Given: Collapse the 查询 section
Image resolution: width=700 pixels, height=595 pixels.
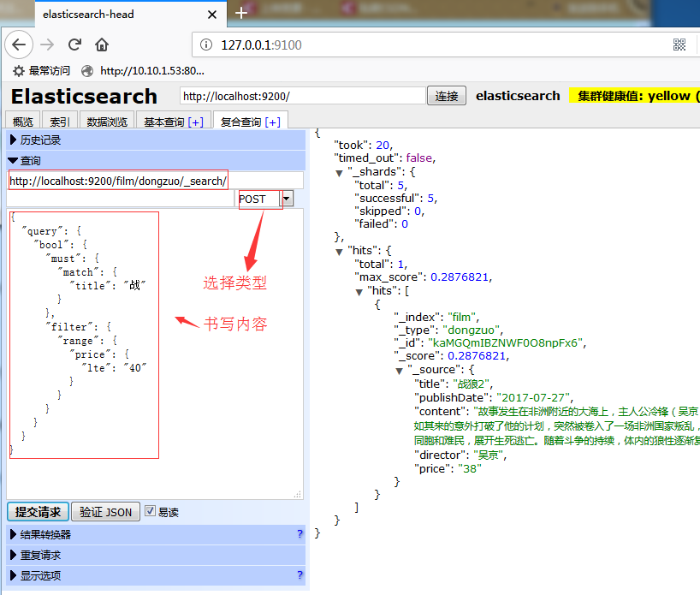Looking at the screenshot, I should tap(157, 160).
